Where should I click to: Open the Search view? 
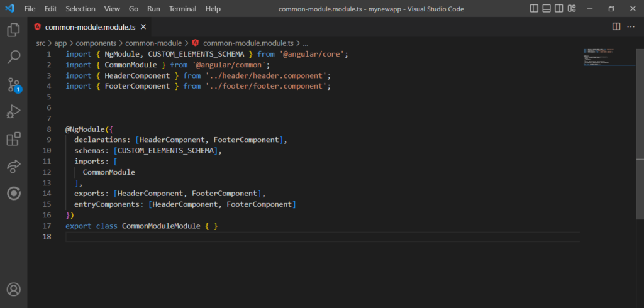pyautogui.click(x=14, y=57)
